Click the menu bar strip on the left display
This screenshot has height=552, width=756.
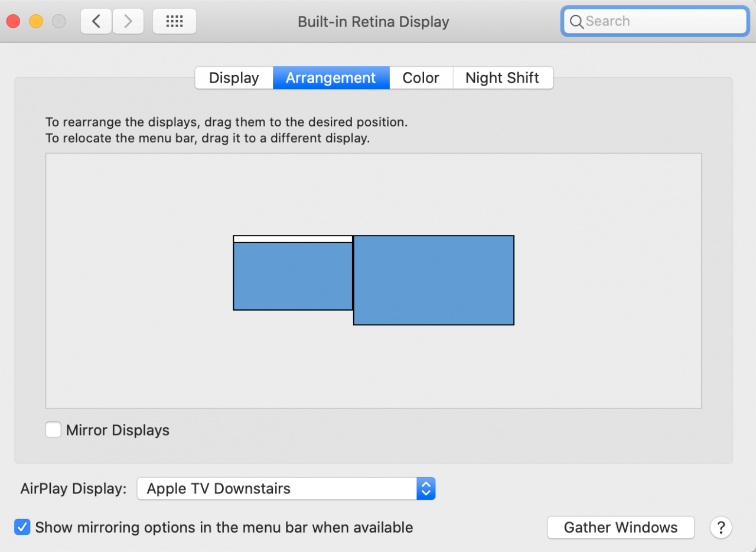click(x=292, y=239)
